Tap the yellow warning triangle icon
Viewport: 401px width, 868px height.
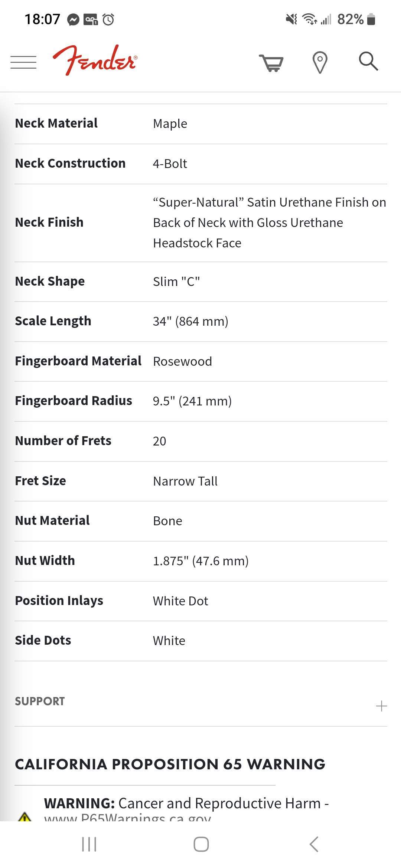(25, 816)
